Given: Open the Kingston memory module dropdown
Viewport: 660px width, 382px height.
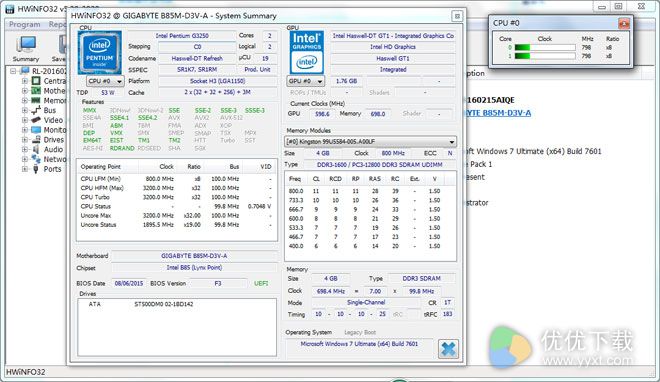Looking at the screenshot, I should 370,142.
